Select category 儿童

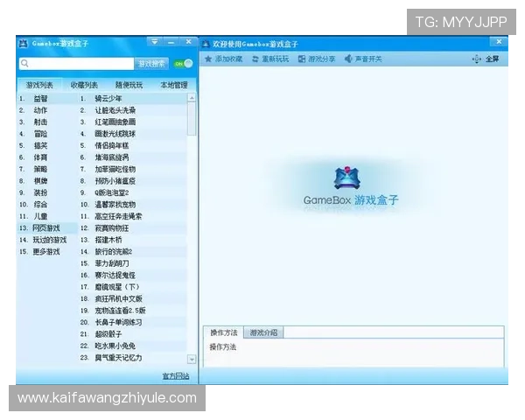click(x=48, y=216)
